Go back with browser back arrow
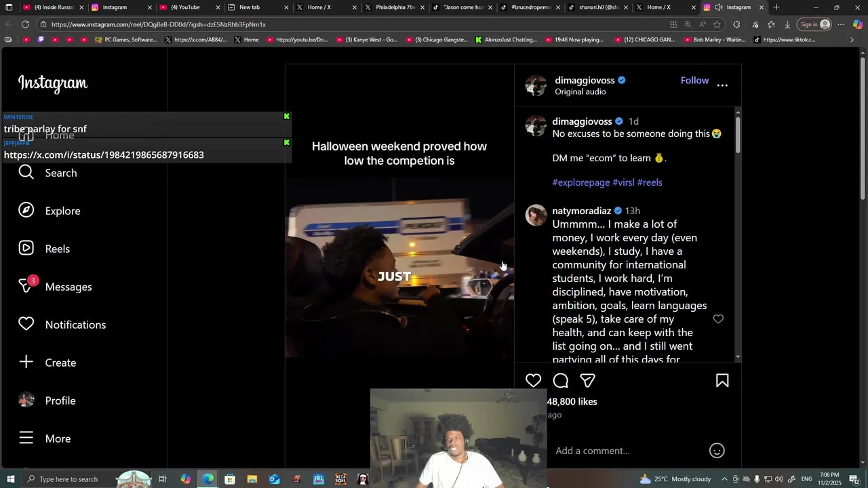This screenshot has width=868, height=488. (9, 24)
